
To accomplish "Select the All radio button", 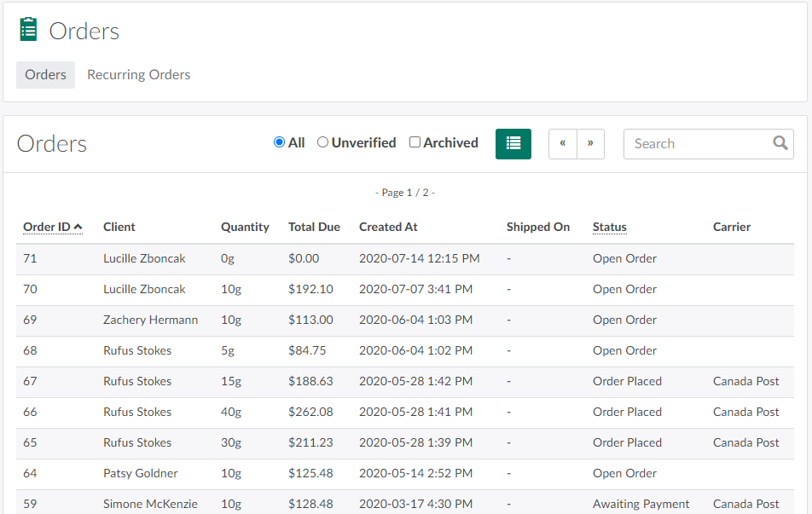I will coord(279,142).
